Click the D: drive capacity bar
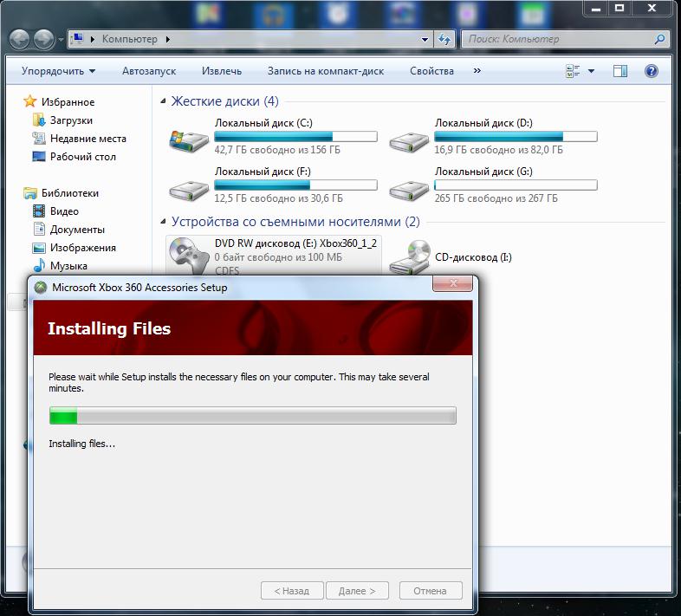Viewport: 681px width, 616px height. click(516, 136)
